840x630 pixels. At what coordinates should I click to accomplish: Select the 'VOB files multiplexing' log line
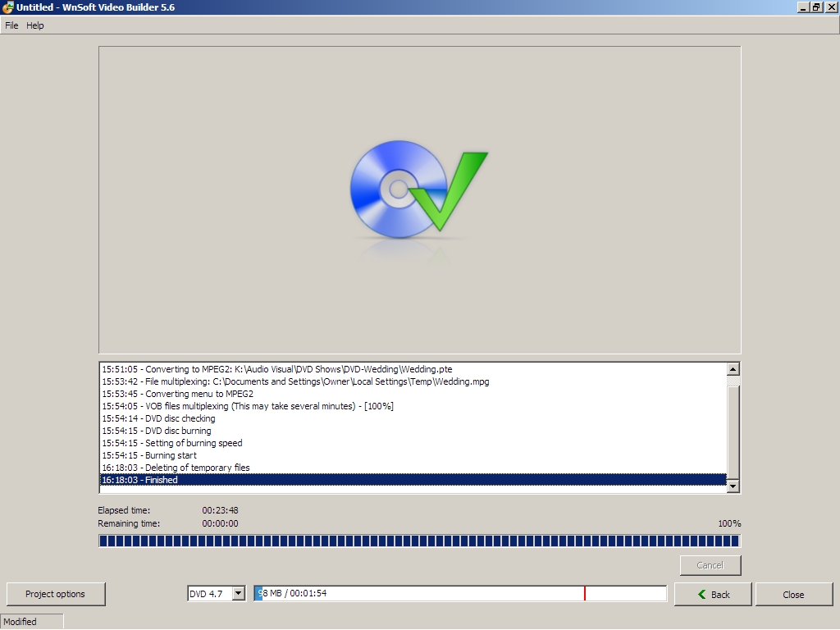[x=413, y=406]
